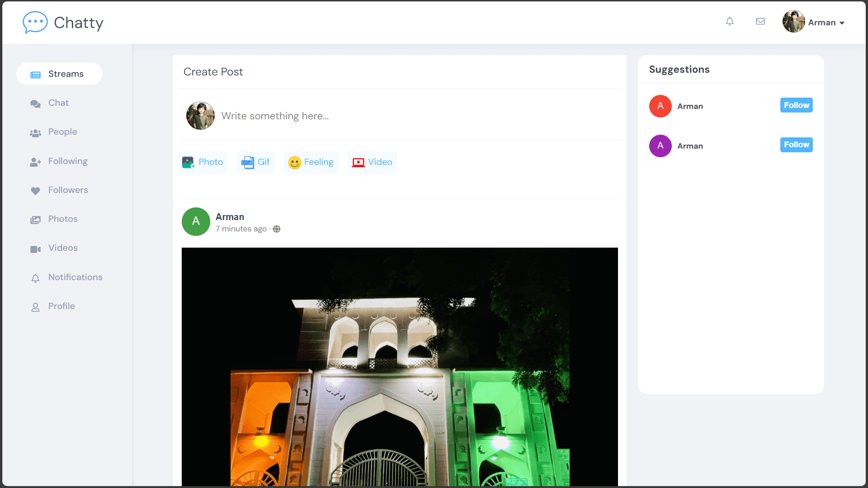Viewport: 868px width, 488px height.
Task: Follow the second suggested Arman
Action: click(796, 145)
